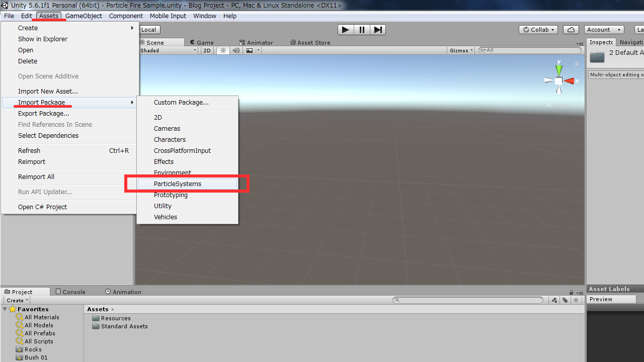This screenshot has width=644, height=362.
Task: Open the scene effects dropdown arrow
Action: 258,50
